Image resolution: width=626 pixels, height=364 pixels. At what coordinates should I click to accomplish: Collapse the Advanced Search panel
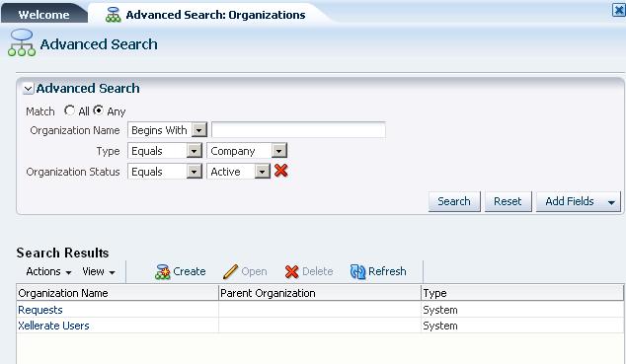tap(28, 89)
